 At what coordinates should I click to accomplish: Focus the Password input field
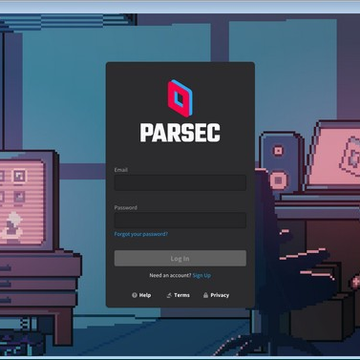point(180,220)
